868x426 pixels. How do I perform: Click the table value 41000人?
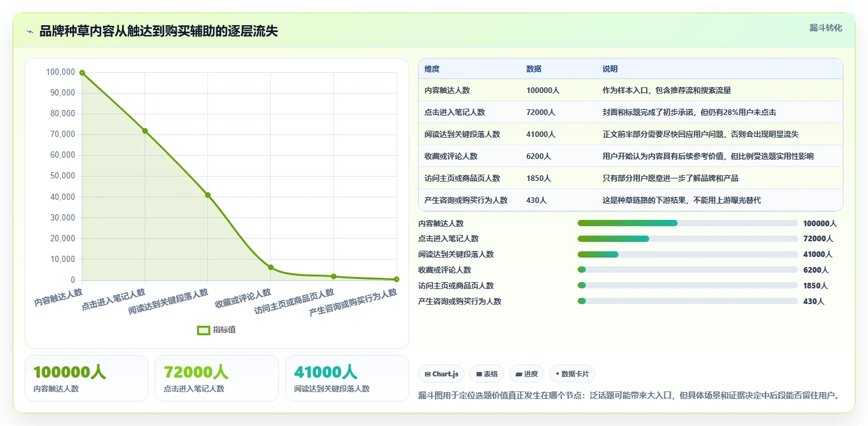click(541, 134)
